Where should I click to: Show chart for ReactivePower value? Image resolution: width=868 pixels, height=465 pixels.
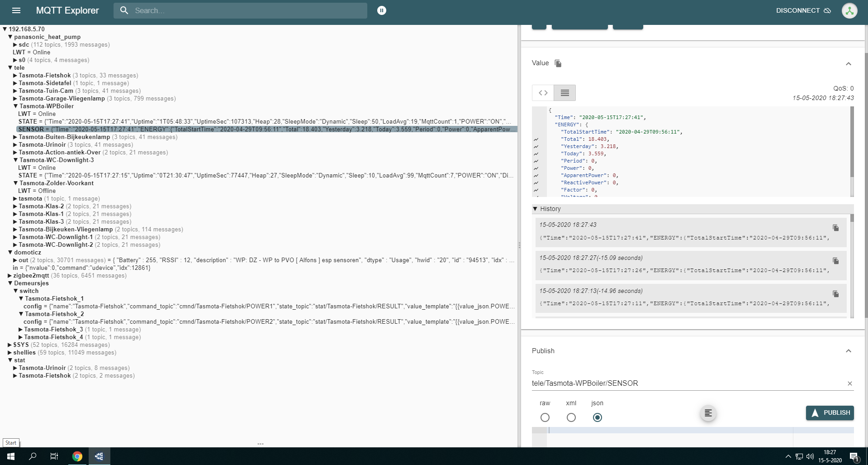click(x=536, y=183)
